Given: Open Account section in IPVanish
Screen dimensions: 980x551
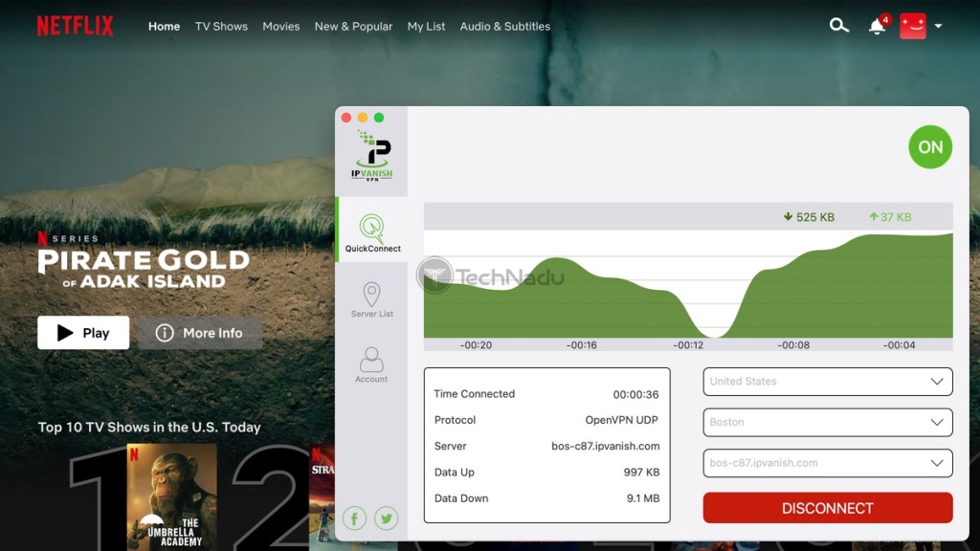Looking at the screenshot, I should (371, 364).
